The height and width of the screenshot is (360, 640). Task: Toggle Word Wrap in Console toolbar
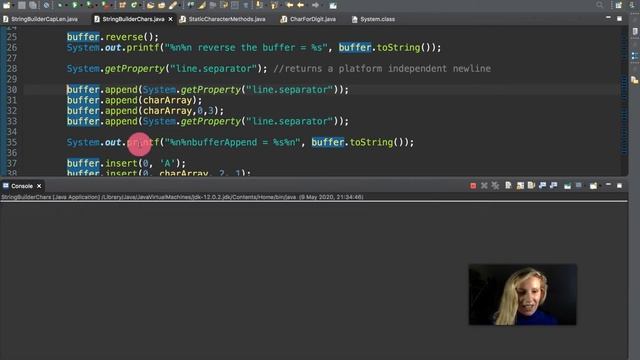pyautogui.click(x=531, y=186)
